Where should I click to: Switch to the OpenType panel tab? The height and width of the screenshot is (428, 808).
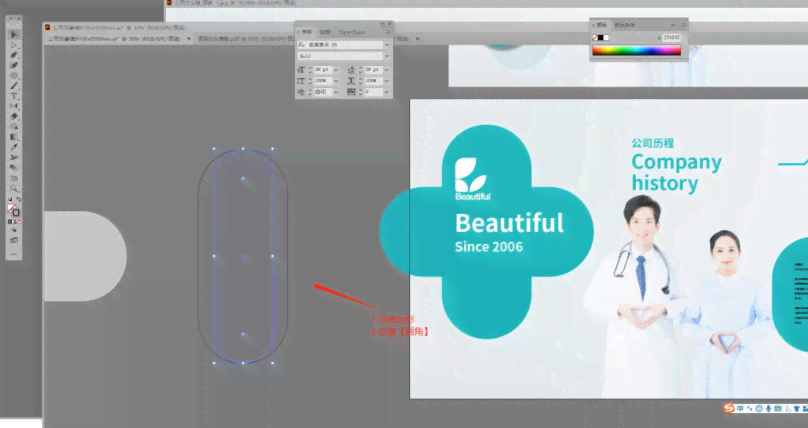coord(352,32)
